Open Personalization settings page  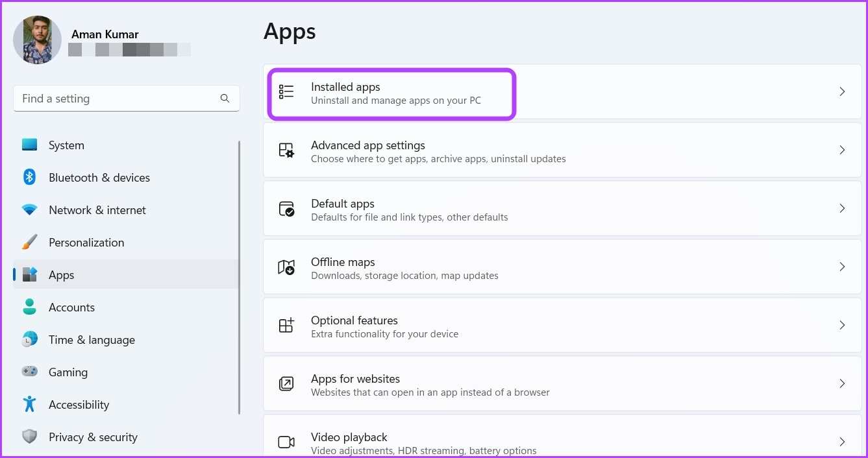click(x=86, y=243)
